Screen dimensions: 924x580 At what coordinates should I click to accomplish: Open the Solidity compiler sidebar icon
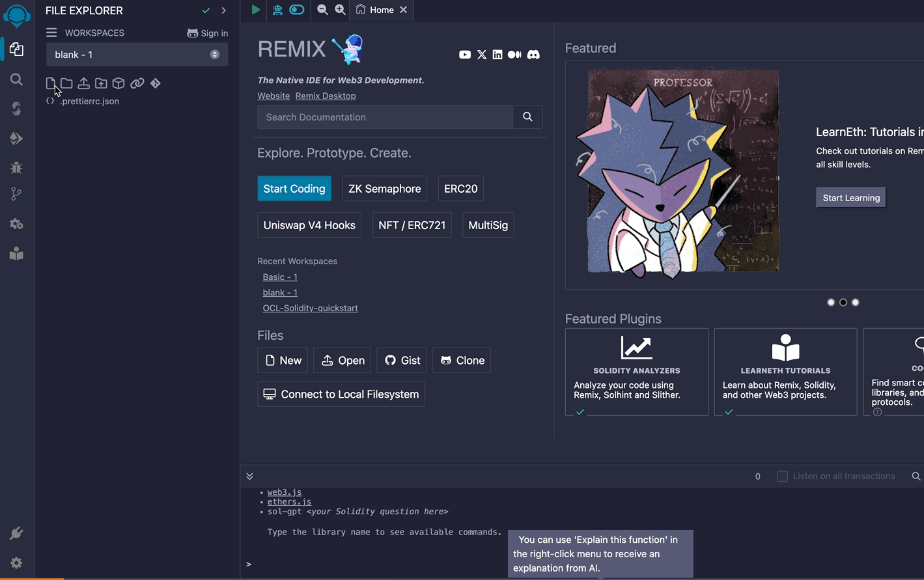click(16, 109)
